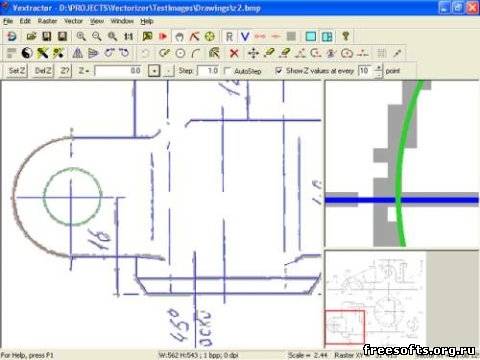The height and width of the screenshot is (360, 480).
Task: Open the Raster menu
Action: (x=47, y=21)
